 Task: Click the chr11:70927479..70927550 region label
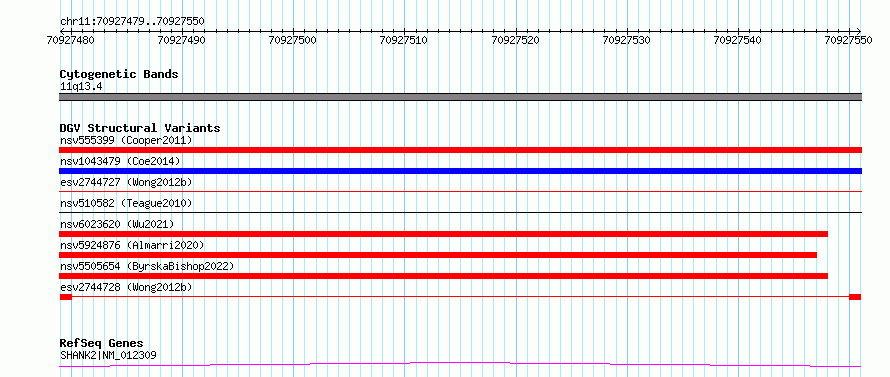coord(132,21)
